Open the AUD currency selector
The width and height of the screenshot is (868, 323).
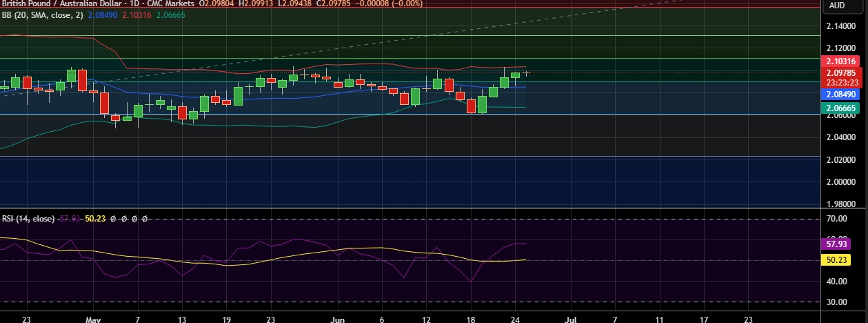pos(837,5)
